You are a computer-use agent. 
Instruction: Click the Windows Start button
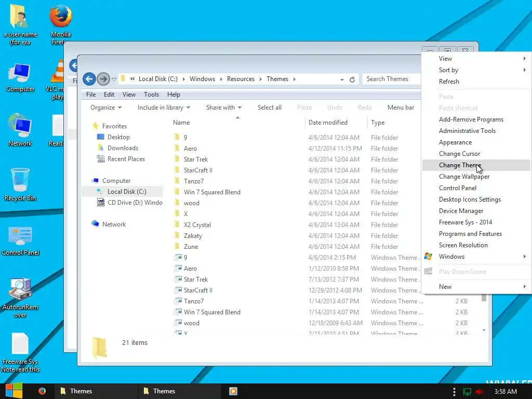coord(14,391)
